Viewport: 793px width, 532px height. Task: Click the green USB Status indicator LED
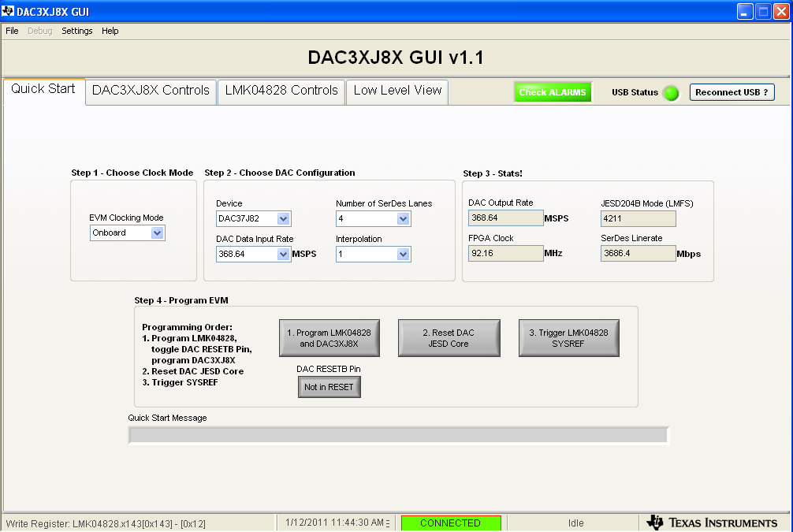(671, 93)
